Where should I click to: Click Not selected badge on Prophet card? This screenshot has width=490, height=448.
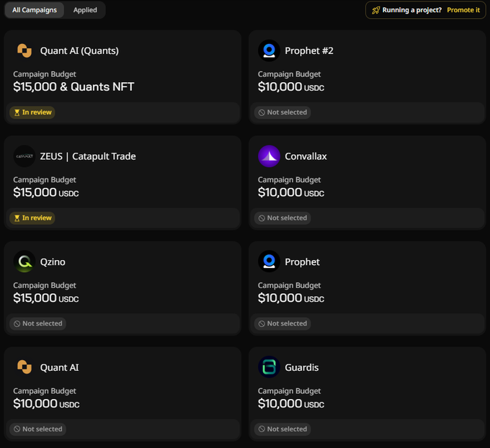[x=282, y=323]
